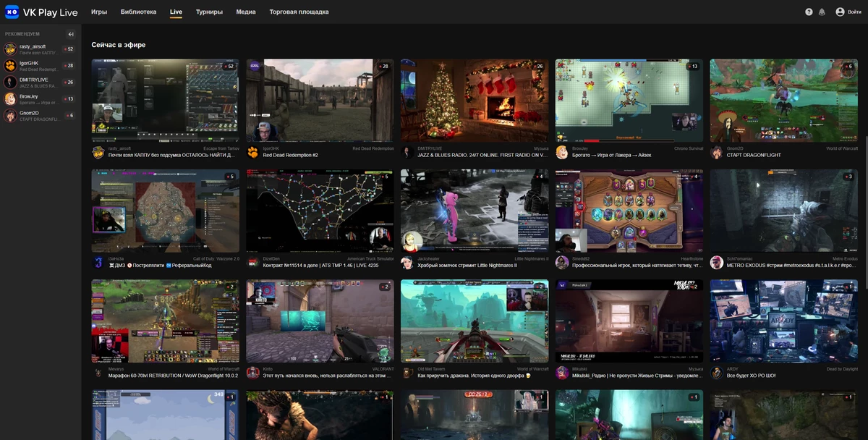Click 'Little Nightmares II' category text
This screenshot has width=868, height=440.
[532, 258]
